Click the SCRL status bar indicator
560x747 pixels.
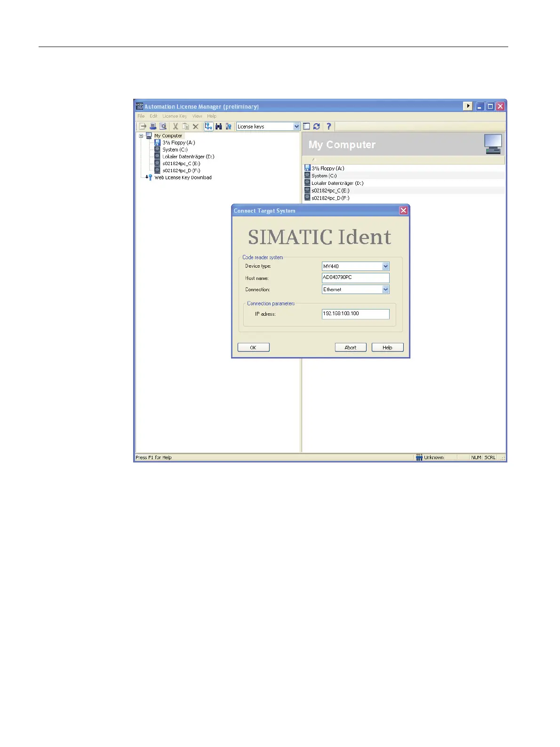(x=490, y=458)
